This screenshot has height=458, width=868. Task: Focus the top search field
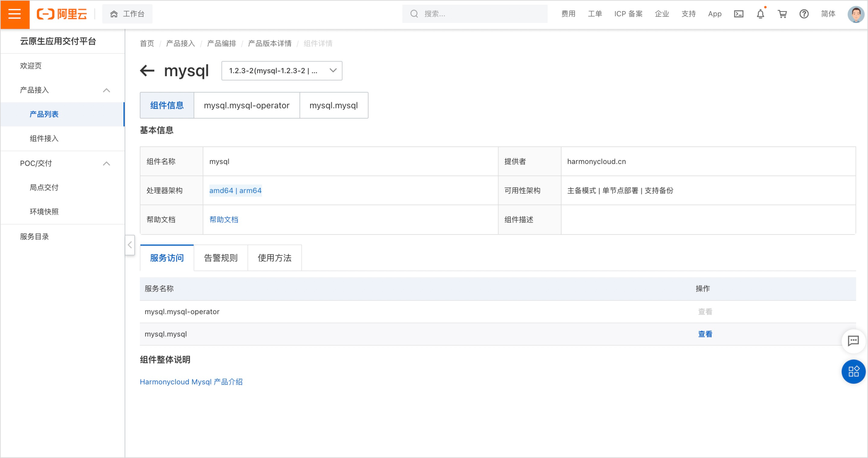coord(475,14)
